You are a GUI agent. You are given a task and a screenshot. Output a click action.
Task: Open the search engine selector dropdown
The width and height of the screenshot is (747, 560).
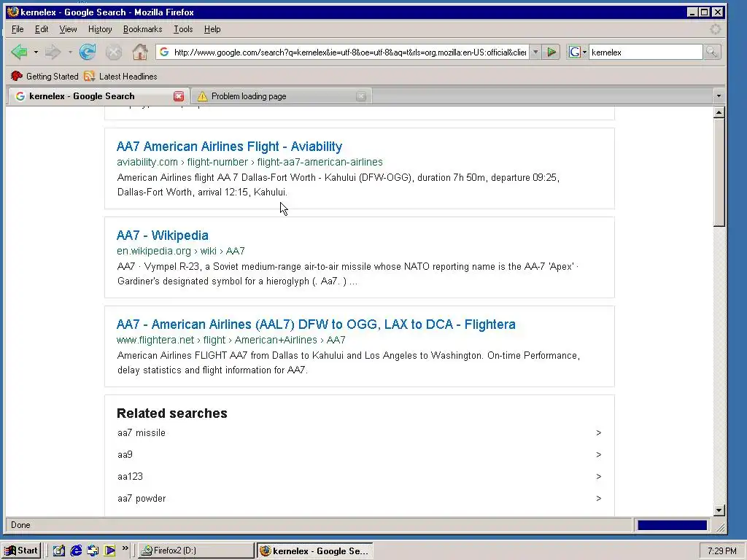coord(578,52)
